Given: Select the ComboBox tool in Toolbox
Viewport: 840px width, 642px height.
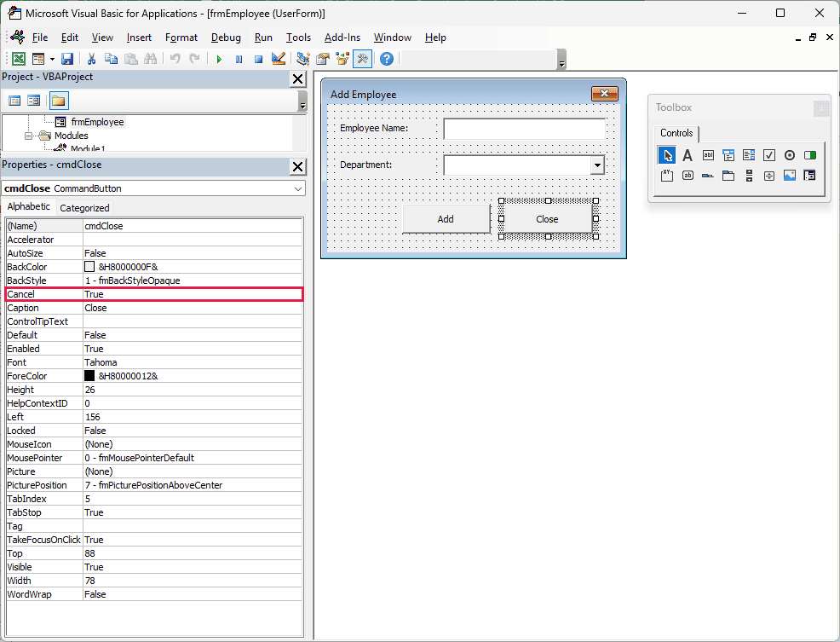Looking at the screenshot, I should (728, 155).
